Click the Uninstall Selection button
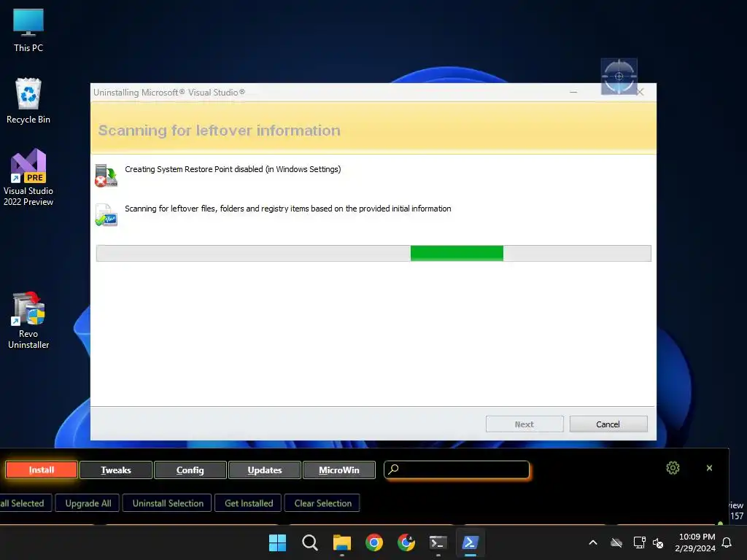This screenshot has height=560, width=747. pyautogui.click(x=168, y=503)
